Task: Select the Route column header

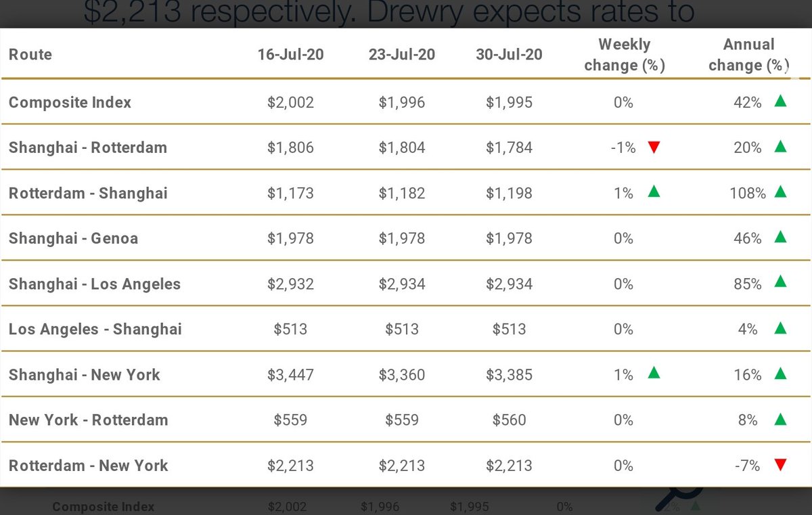Action: click(30, 55)
